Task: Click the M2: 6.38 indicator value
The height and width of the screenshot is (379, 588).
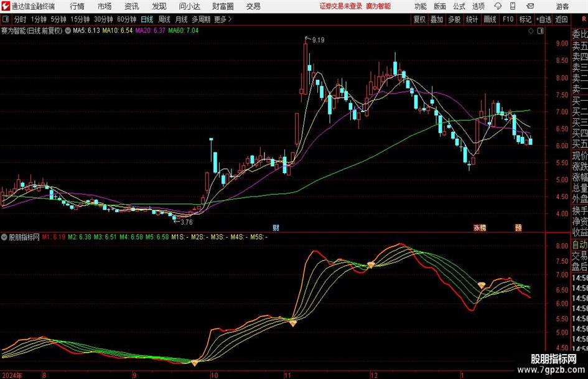Action: (80, 237)
